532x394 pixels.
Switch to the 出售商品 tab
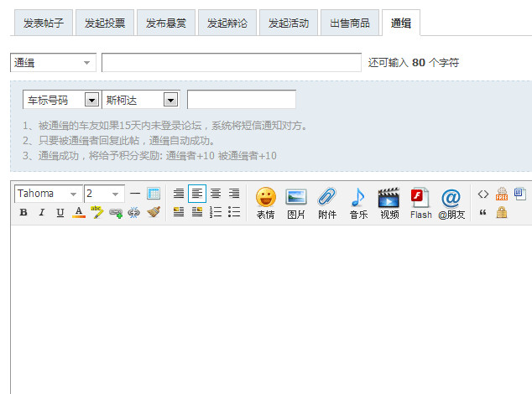(x=350, y=23)
